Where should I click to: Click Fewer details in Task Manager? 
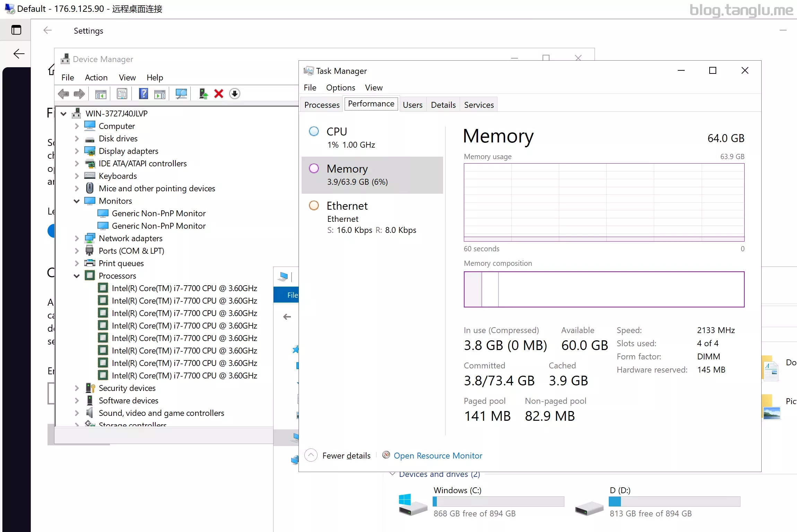(x=338, y=455)
